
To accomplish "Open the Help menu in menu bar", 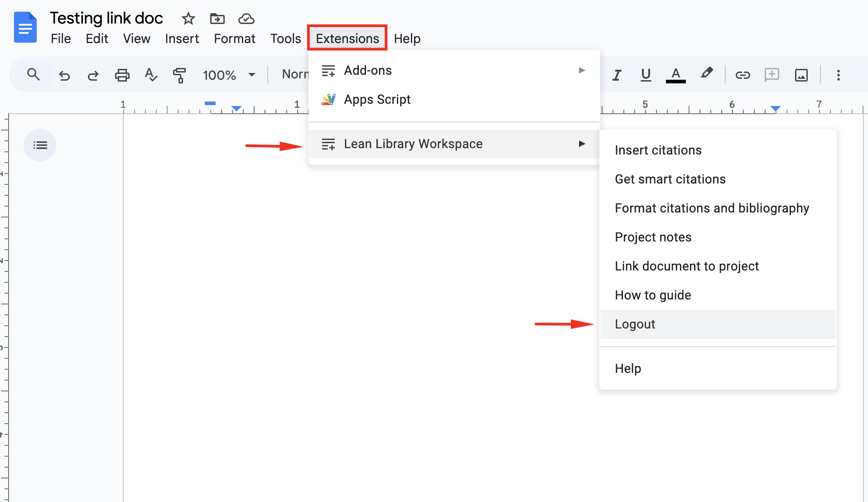I will point(407,39).
